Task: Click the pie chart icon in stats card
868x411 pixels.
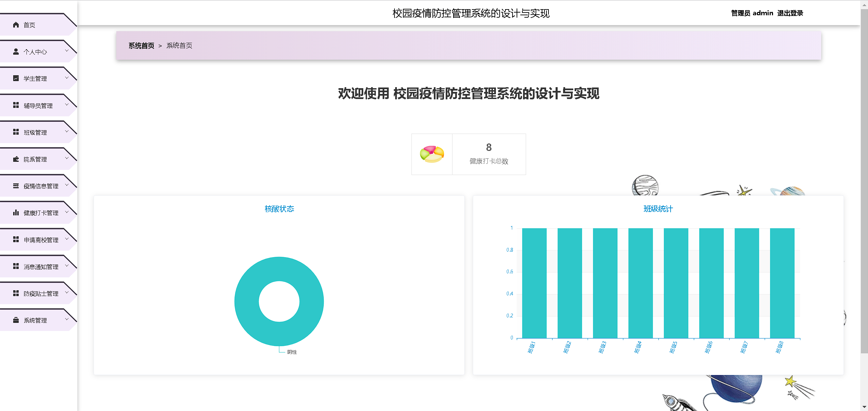Action: 432,154
